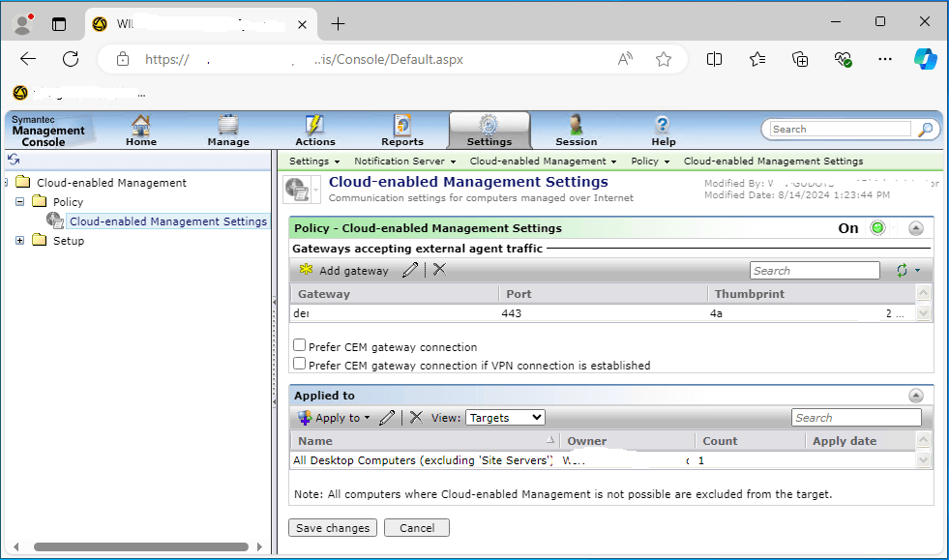Switch to the Session tab
Image resolution: width=949 pixels, height=560 pixels.
(577, 130)
